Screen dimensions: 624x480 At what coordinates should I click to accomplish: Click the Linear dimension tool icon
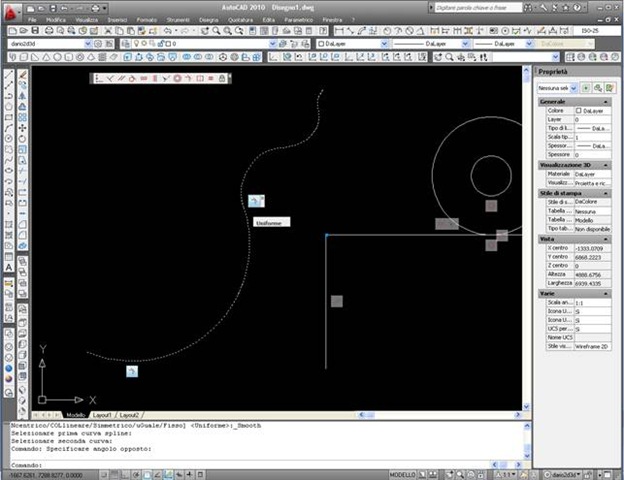[339, 31]
